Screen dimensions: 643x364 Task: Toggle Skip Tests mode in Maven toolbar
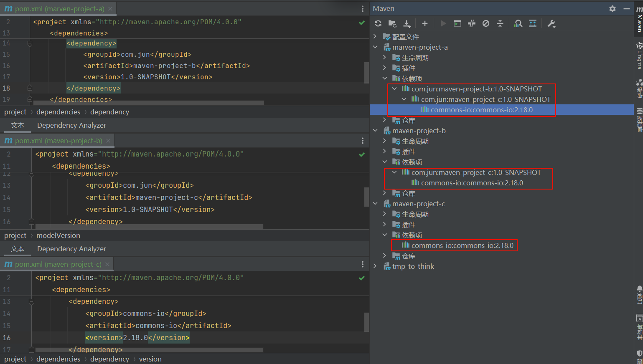click(486, 24)
